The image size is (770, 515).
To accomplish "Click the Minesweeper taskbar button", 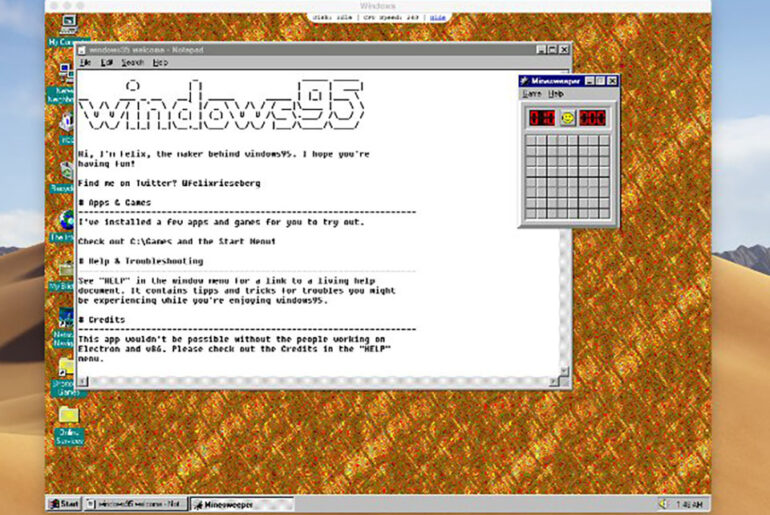I will [x=241, y=503].
